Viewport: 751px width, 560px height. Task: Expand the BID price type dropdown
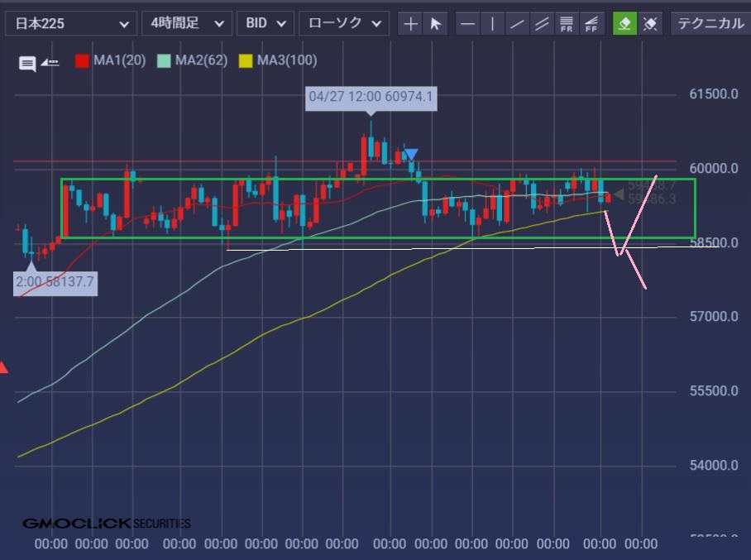[265, 23]
